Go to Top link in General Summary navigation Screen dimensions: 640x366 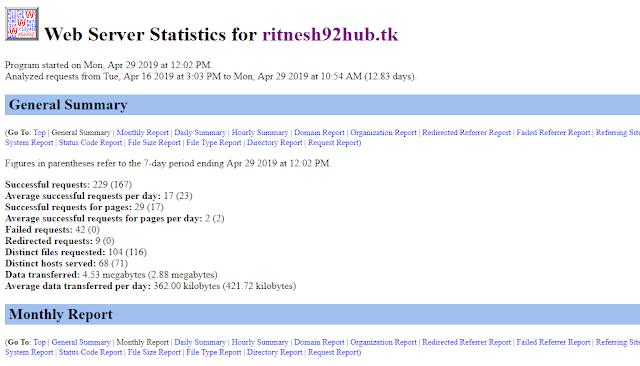pos(40,133)
